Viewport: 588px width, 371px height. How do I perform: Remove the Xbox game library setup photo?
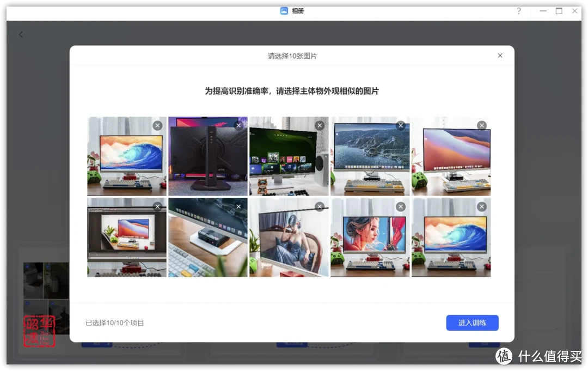pyautogui.click(x=320, y=125)
